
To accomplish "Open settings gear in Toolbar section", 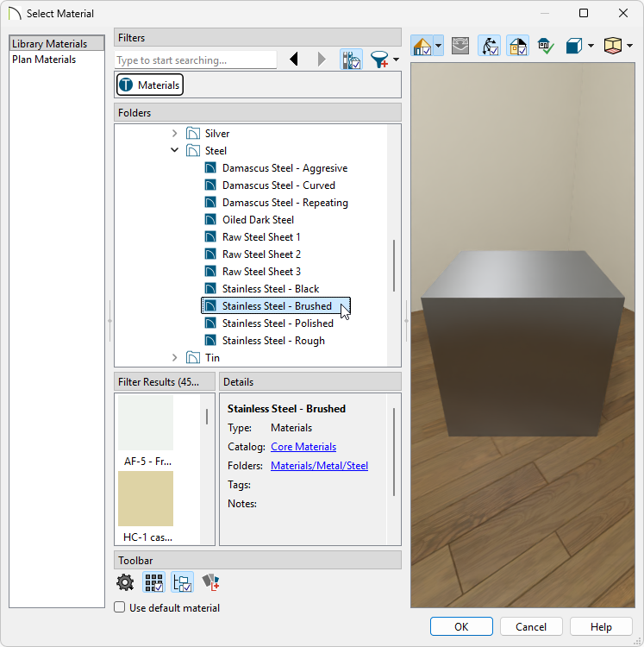I will [x=125, y=582].
